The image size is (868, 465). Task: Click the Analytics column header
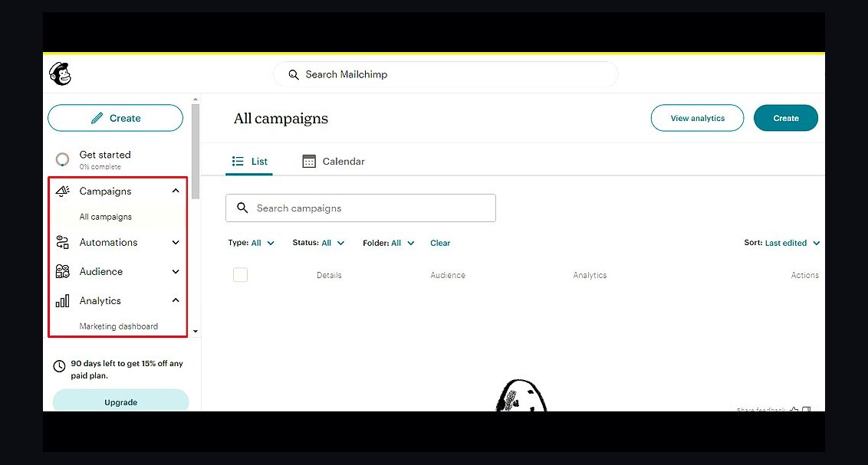(590, 275)
